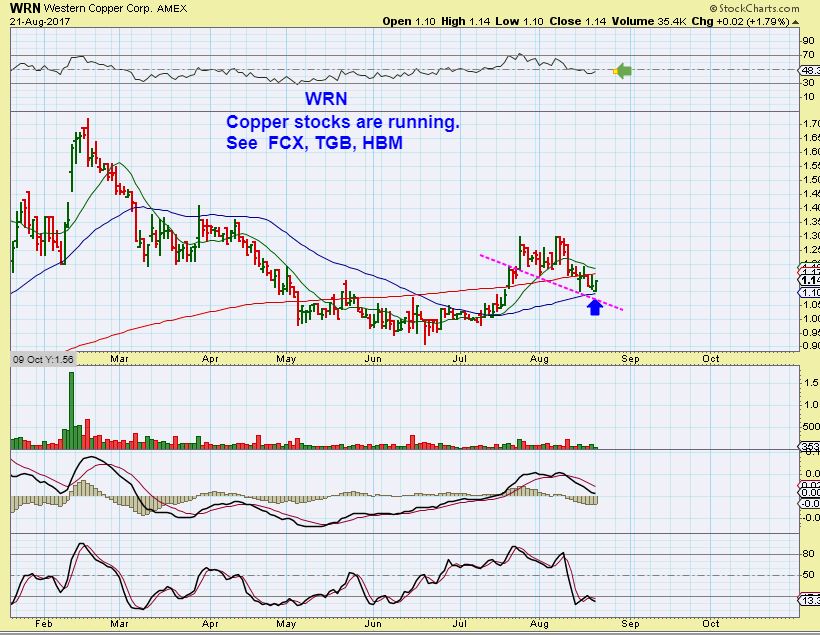This screenshot has width=820, height=635.
Task: Click the AMEX exchange label
Action: point(172,8)
